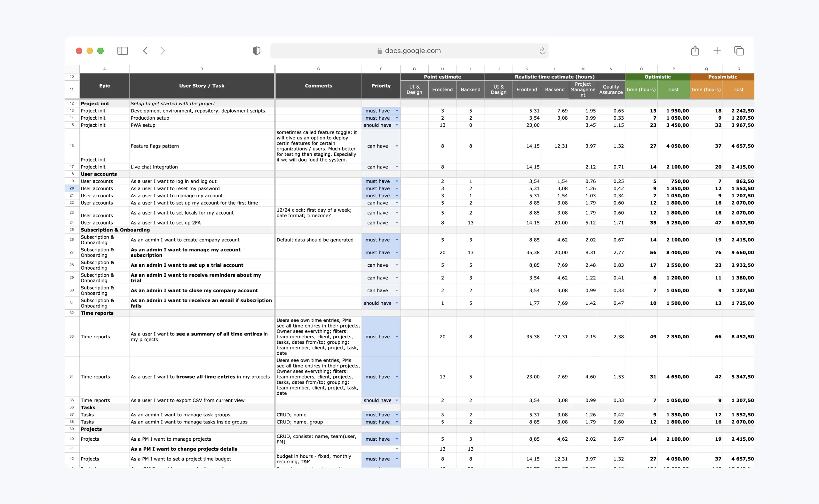The width and height of the screenshot is (819, 504).
Task: Click the Priority header cell
Action: [x=381, y=86]
